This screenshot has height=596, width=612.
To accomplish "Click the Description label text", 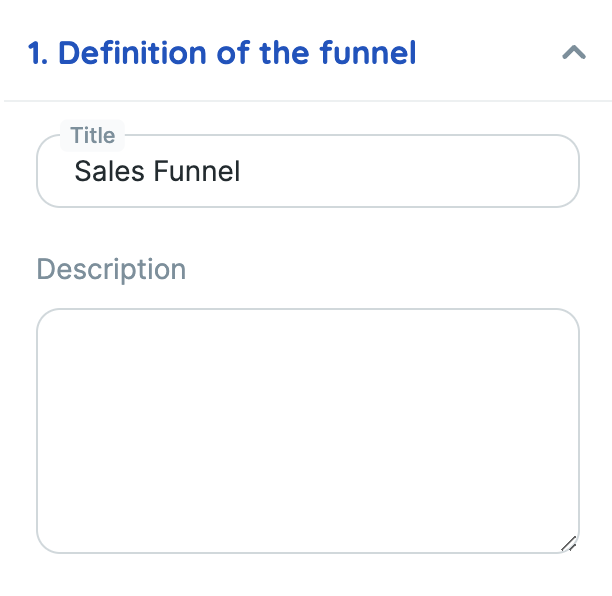I will coord(111,269).
